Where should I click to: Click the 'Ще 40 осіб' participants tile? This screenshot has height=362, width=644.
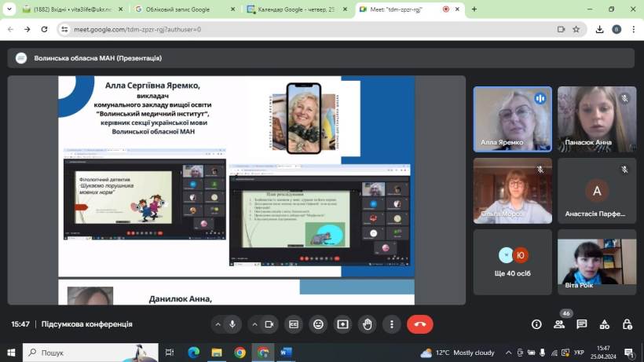[x=513, y=261]
